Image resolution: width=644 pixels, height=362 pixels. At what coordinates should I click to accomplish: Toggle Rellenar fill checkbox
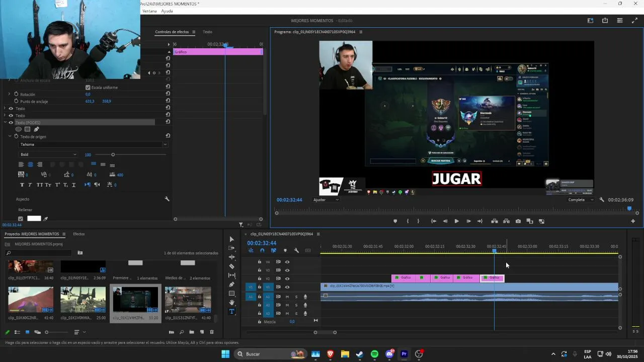point(21,219)
